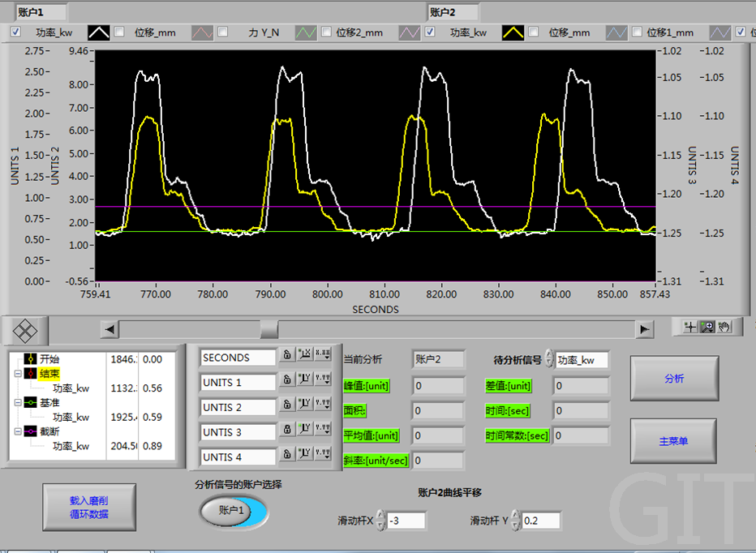Collapse the 截断 cursor tree node
This screenshot has height=553, width=756.
tap(17, 432)
